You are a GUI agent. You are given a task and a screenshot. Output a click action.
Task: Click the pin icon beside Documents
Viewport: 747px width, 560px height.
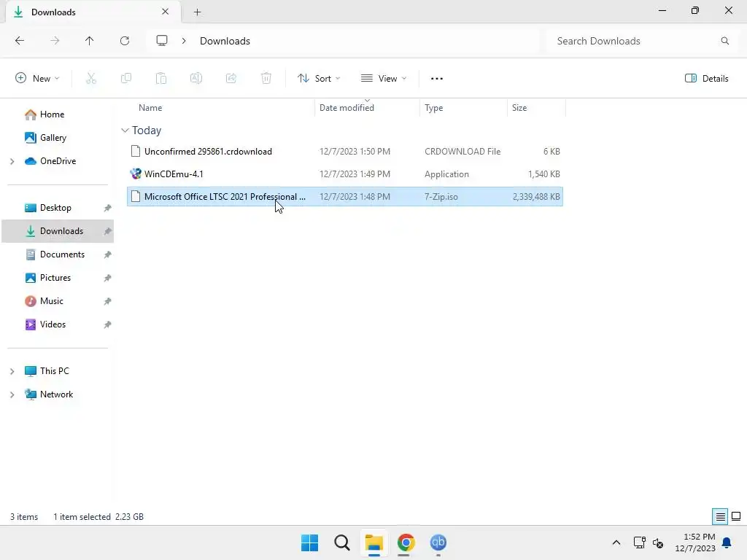click(x=108, y=254)
